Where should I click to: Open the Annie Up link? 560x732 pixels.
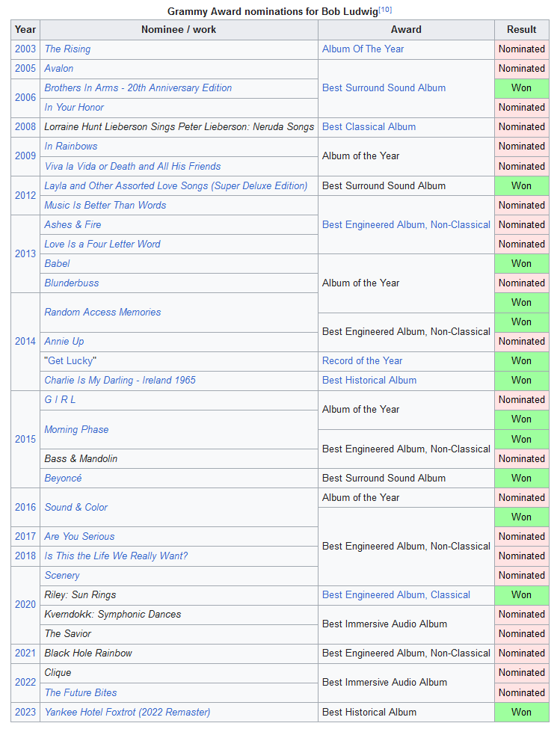64,342
